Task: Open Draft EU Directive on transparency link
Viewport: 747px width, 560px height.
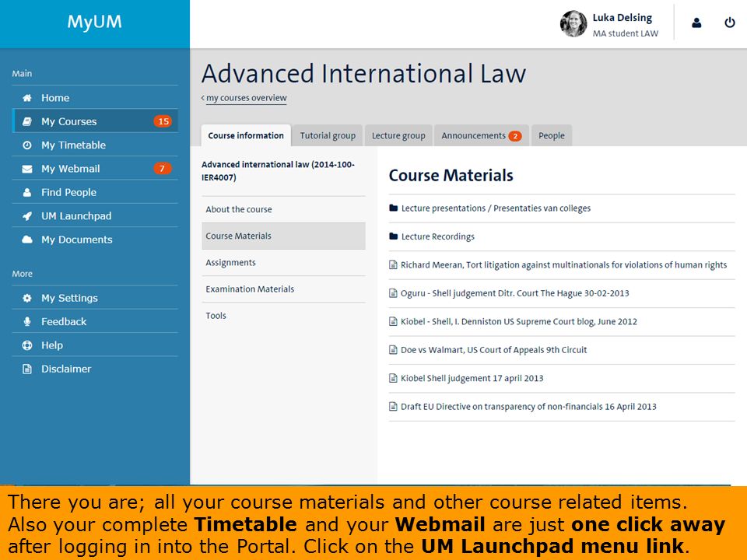Action: [x=528, y=407]
